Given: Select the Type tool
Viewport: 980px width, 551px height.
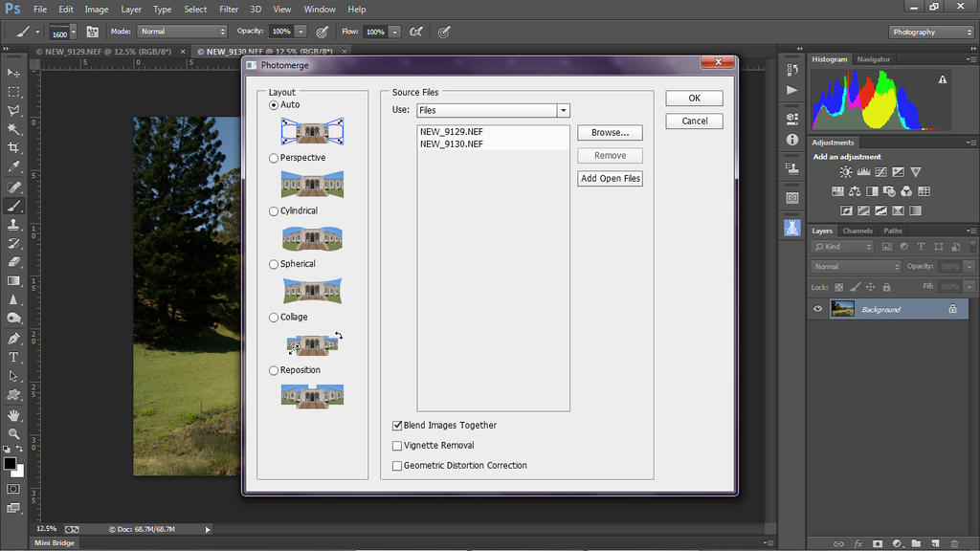Looking at the screenshot, I should (x=13, y=357).
